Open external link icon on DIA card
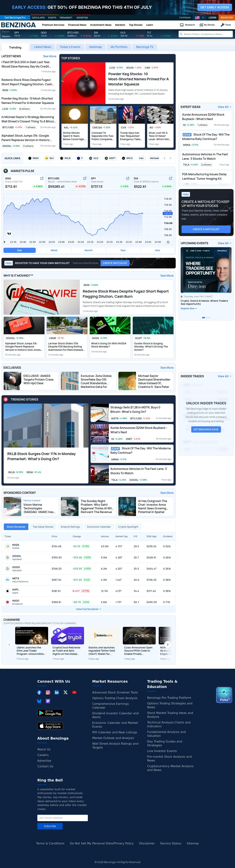Screen dimensions: 235x868 [170, 178]
